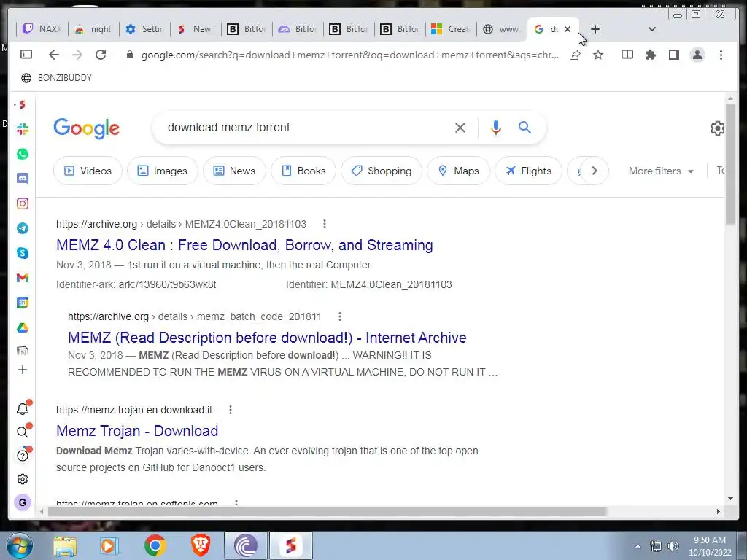This screenshot has height=560, width=747.
Task: Open the sidebar notifications bell
Action: point(23,408)
